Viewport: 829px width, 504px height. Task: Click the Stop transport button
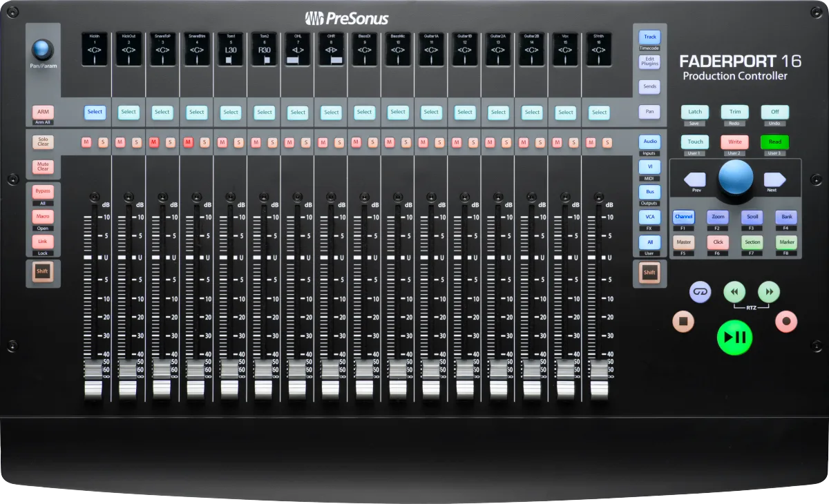point(683,321)
